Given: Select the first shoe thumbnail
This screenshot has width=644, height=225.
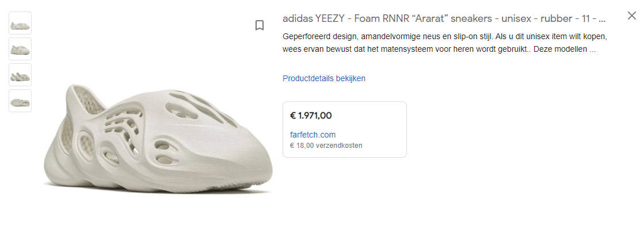Looking at the screenshot, I should pyautogui.click(x=20, y=23).
